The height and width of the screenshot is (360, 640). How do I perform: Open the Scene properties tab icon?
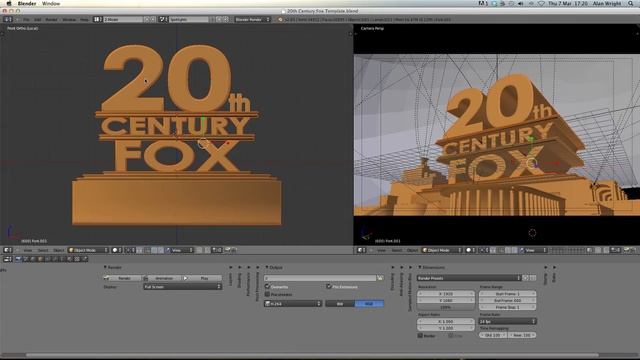[25, 259]
